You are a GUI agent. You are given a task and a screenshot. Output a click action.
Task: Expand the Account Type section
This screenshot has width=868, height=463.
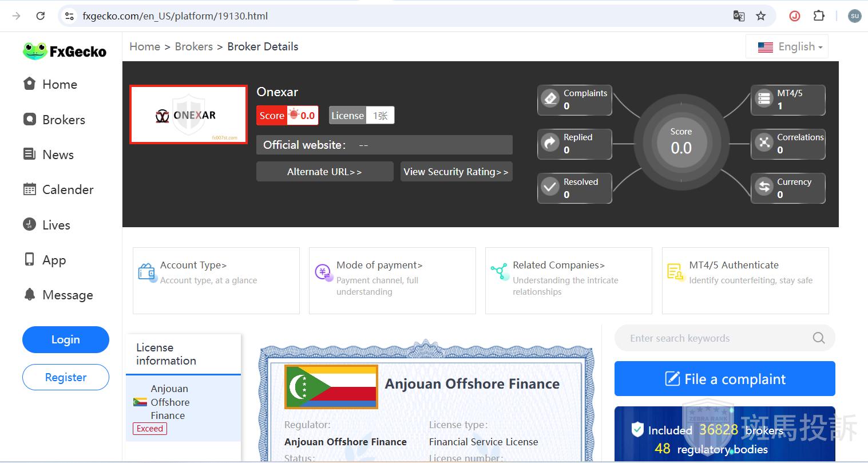193,265
